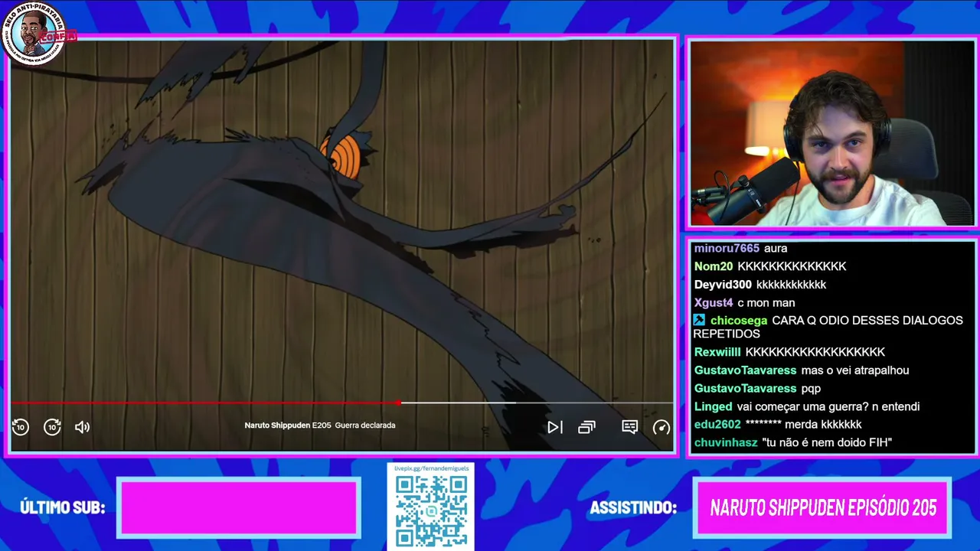Screen dimensions: 980x551
Task: Click the title 'Naruto Shippuden E205 Guerra declarada'
Action: point(320,425)
